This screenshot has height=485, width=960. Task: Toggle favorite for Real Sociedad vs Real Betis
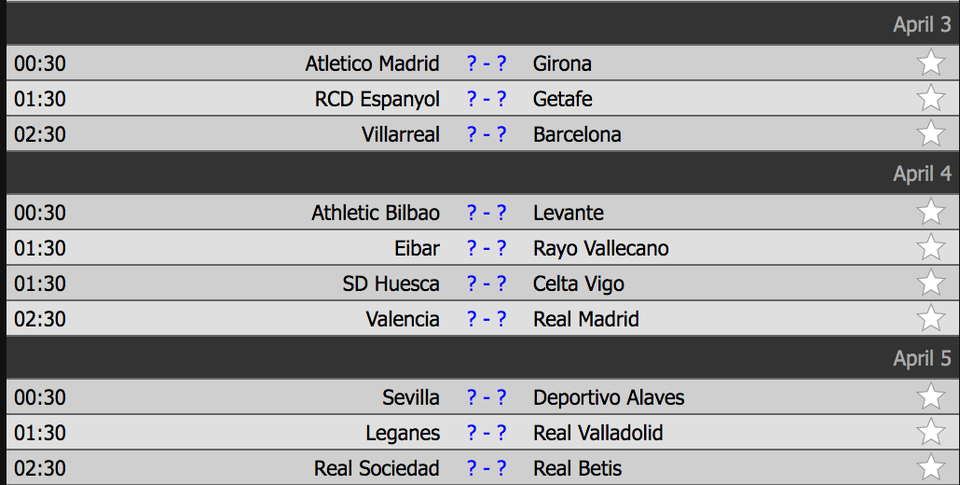[x=931, y=468]
